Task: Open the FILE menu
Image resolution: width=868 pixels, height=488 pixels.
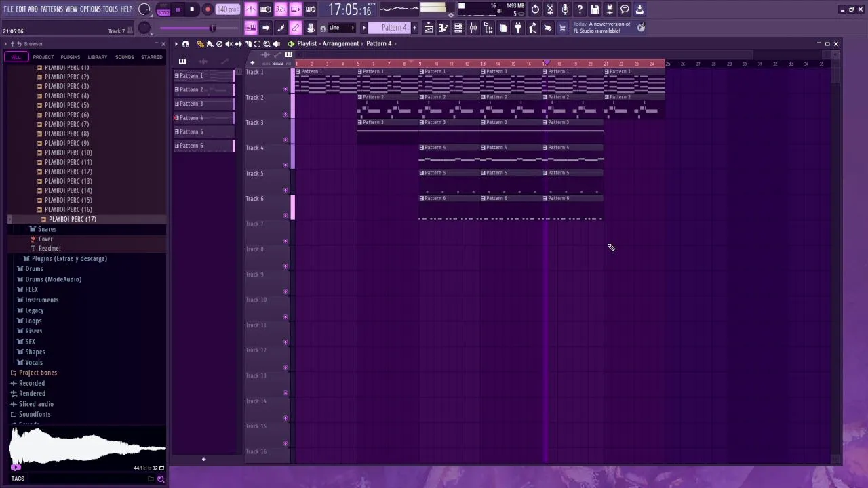Action: [x=8, y=9]
